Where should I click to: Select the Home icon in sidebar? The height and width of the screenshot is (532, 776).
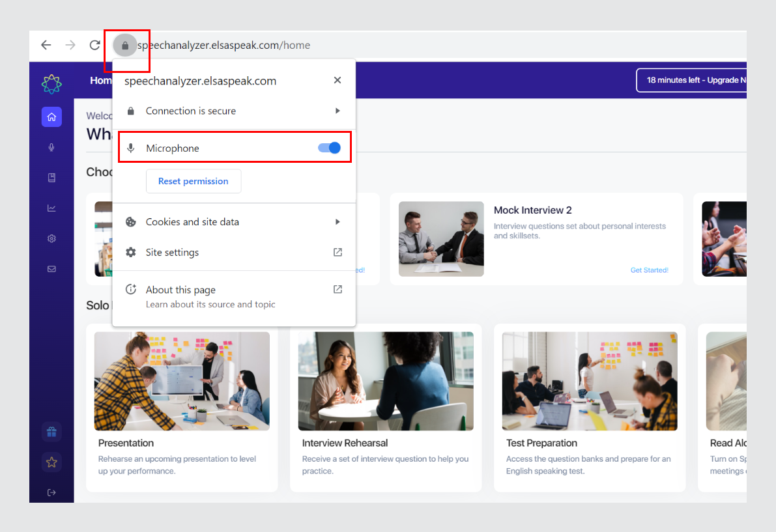coord(51,117)
